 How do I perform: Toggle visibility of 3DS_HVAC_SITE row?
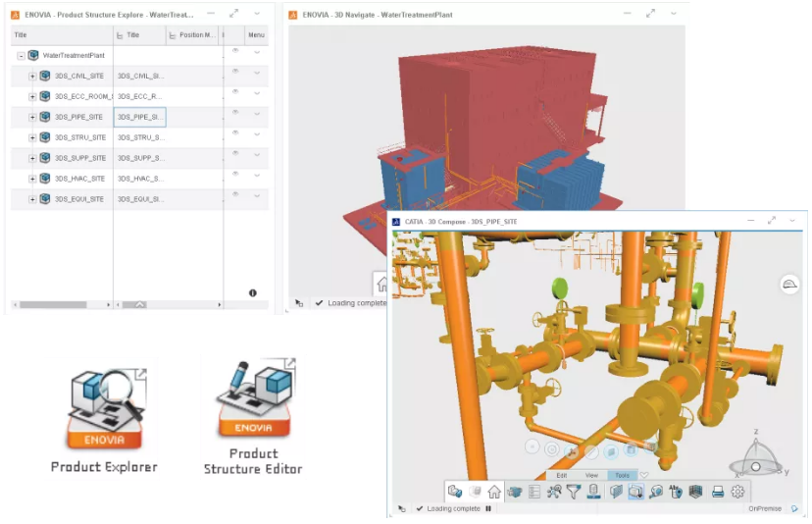tap(235, 174)
